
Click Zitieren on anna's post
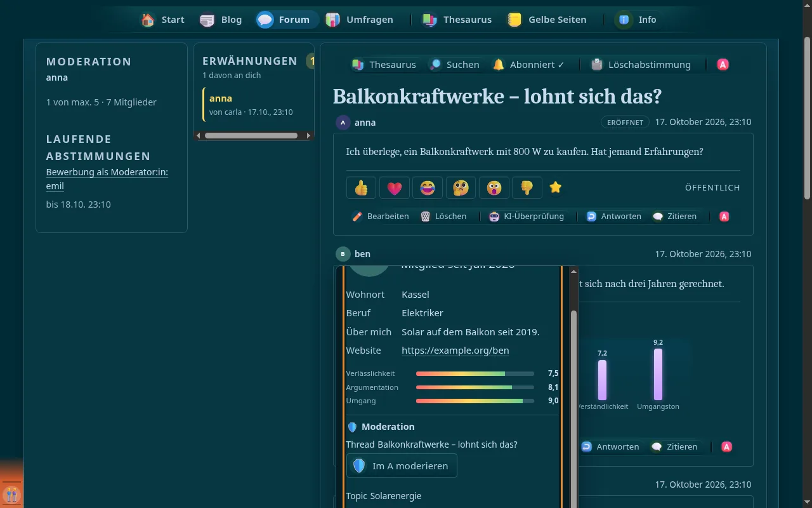click(x=674, y=217)
